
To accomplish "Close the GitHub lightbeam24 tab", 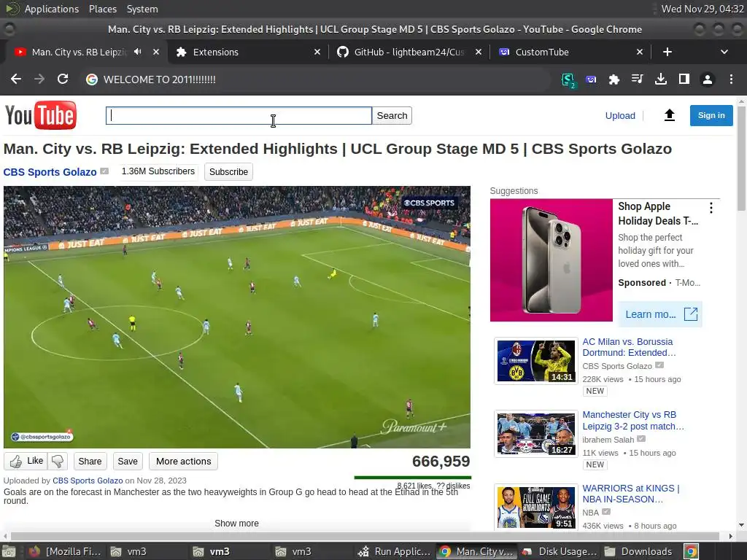I will click(x=479, y=52).
